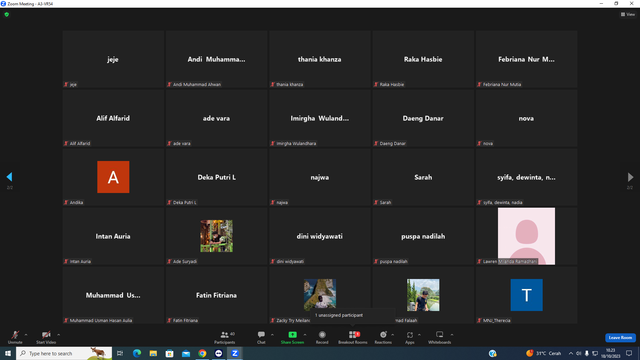
Task: Select Ade Suryadi's profile photo tile
Action: click(x=216, y=236)
